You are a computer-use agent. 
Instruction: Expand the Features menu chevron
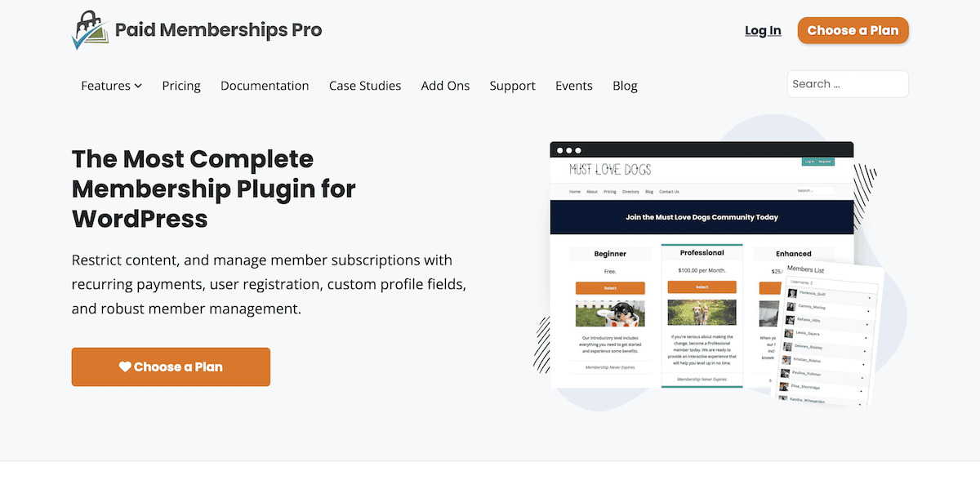click(139, 86)
